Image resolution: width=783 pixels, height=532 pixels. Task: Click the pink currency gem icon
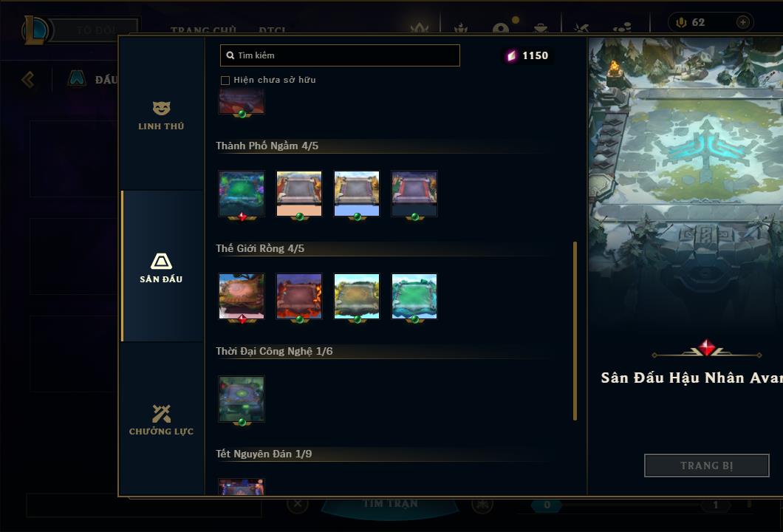pos(511,55)
